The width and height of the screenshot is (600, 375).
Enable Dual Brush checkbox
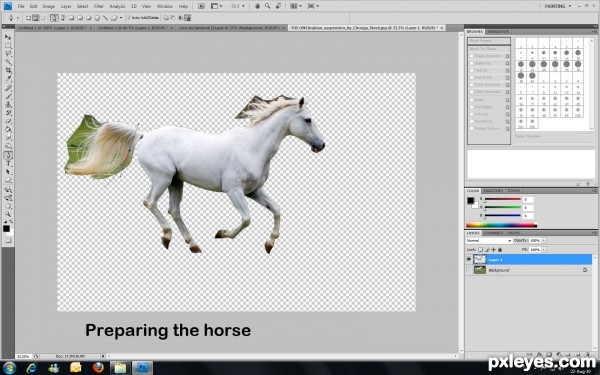coord(471,77)
